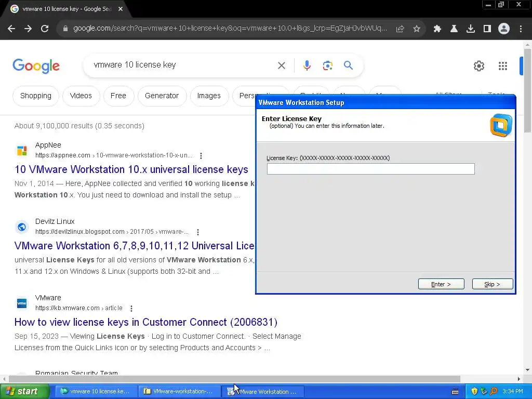Open Google apps grid

(x=503, y=66)
